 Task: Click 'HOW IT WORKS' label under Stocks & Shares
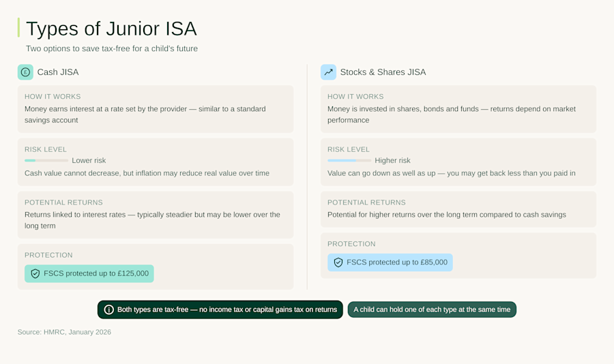tap(355, 97)
